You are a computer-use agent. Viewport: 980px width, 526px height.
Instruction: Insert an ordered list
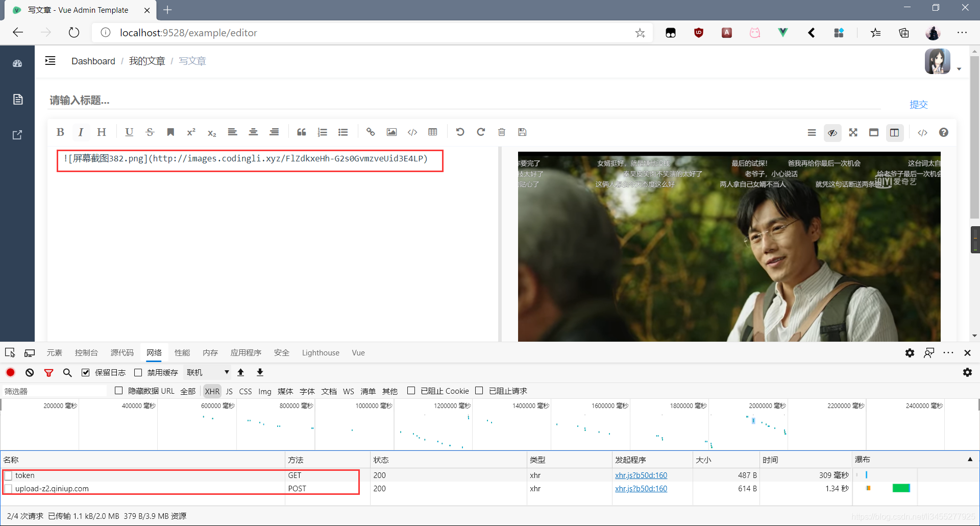(322, 132)
